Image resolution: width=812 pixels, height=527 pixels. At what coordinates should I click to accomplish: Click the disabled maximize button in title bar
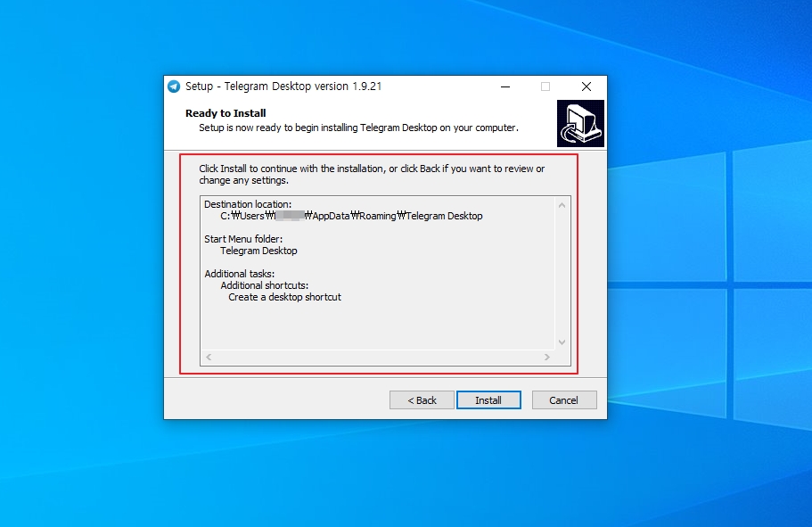click(545, 86)
